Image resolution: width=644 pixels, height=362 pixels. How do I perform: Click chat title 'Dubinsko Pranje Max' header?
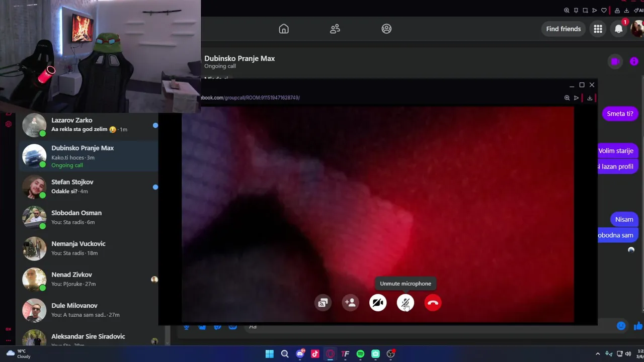click(239, 58)
